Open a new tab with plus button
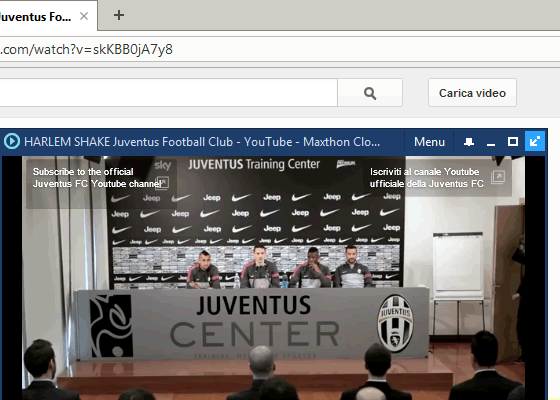The height and width of the screenshot is (400, 560). click(x=119, y=15)
